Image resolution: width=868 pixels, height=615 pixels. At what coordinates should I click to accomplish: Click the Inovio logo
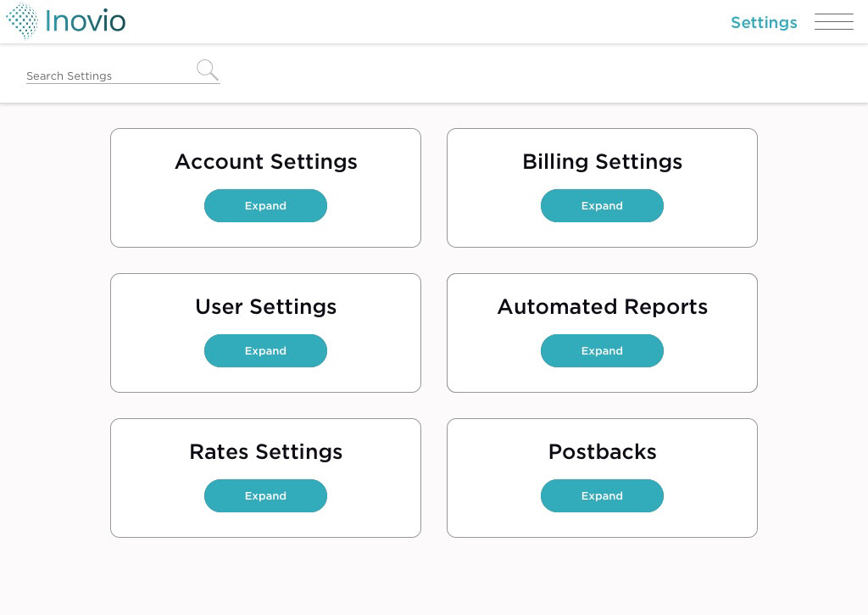tap(23, 21)
